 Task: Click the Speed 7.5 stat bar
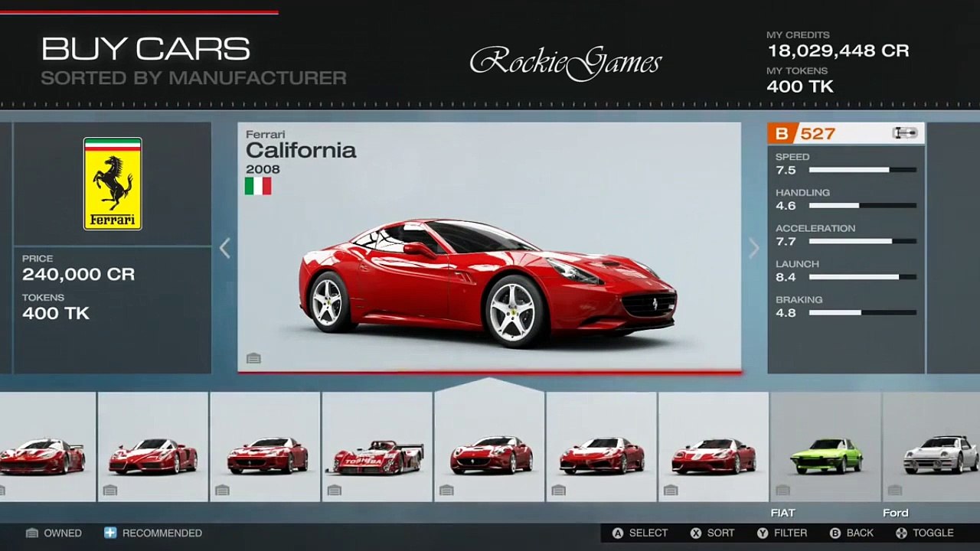(x=863, y=170)
